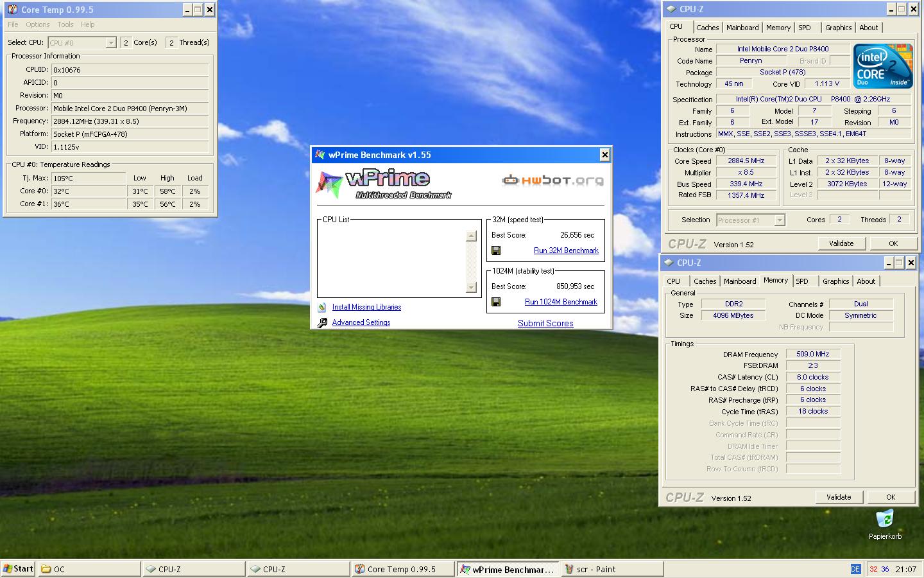The image size is (924, 578).
Task: Open the Start menu
Action: [18, 569]
